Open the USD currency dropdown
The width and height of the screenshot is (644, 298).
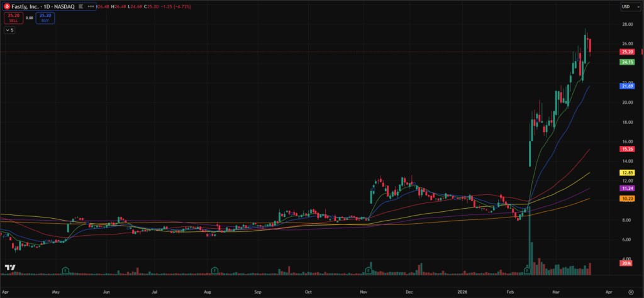626,6
